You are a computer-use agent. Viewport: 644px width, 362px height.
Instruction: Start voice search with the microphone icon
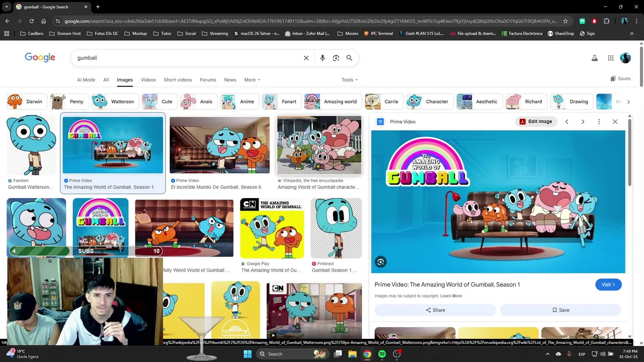pos(323,58)
